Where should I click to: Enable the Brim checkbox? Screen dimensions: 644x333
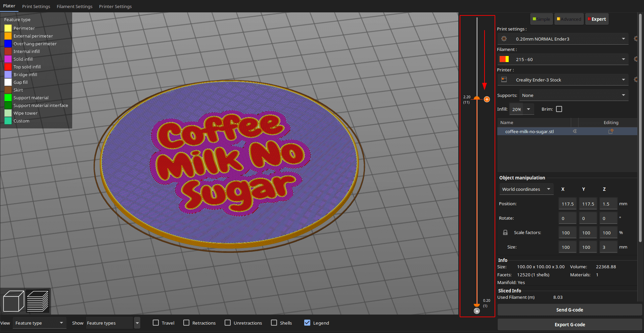(559, 109)
